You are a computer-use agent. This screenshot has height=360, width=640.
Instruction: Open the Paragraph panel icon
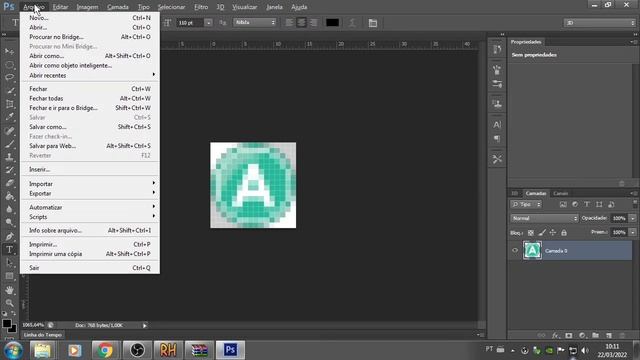click(x=497, y=139)
